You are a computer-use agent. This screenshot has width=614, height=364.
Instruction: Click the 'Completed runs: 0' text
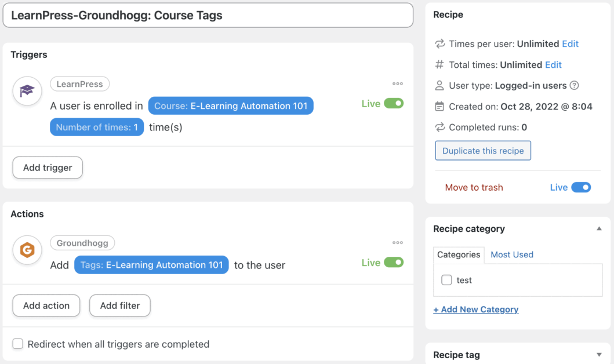tap(488, 127)
